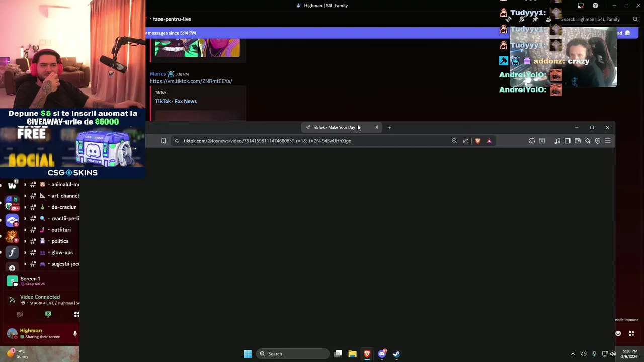Expand the reactii-pe-li channel arrow
This screenshot has width=644, height=362.
25,218
